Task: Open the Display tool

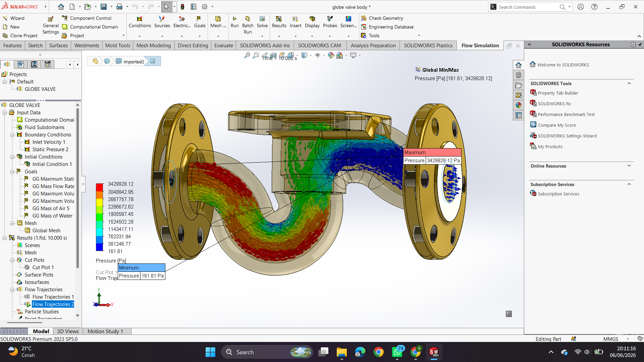Action: click(x=312, y=22)
